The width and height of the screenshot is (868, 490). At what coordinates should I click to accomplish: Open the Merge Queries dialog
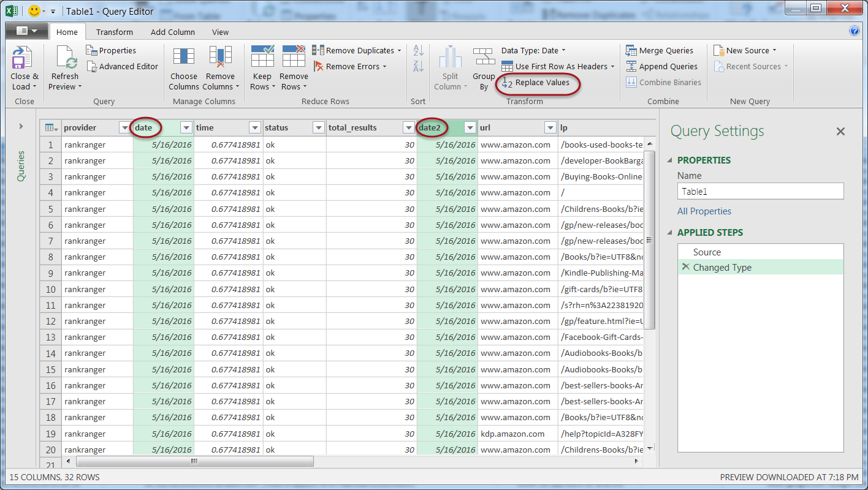pyautogui.click(x=660, y=51)
